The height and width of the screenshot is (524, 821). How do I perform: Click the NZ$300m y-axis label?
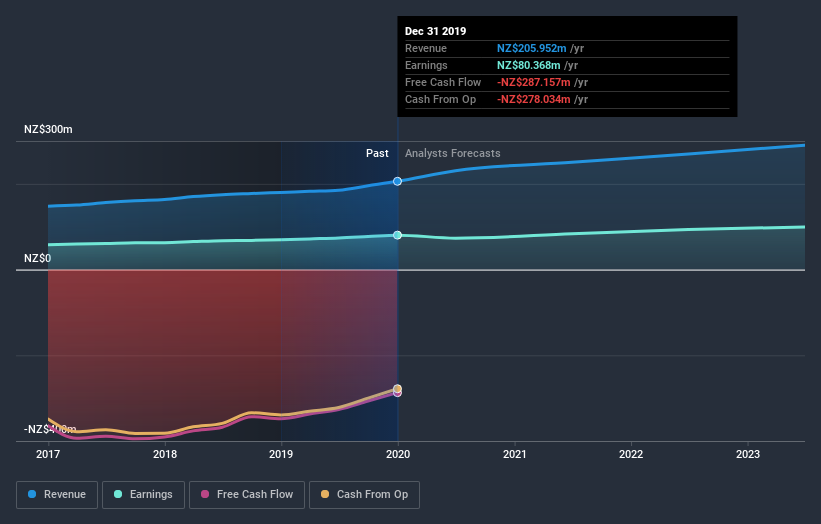[48, 129]
